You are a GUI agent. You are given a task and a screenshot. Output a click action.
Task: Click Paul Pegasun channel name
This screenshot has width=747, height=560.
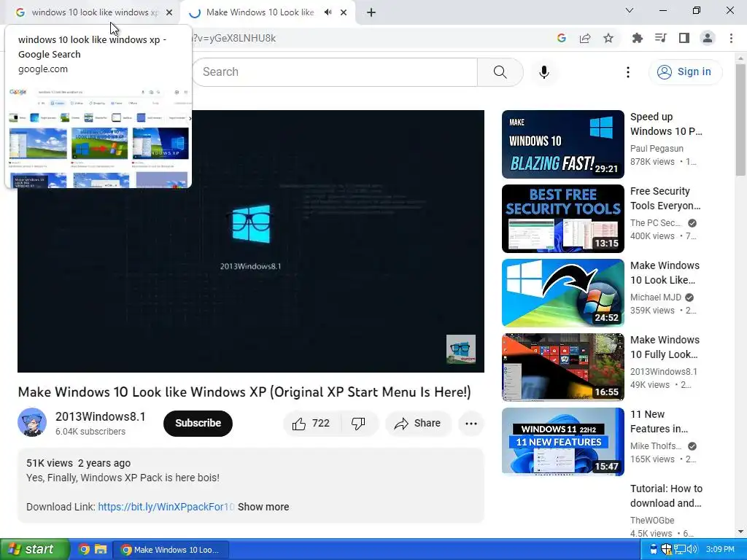(657, 149)
